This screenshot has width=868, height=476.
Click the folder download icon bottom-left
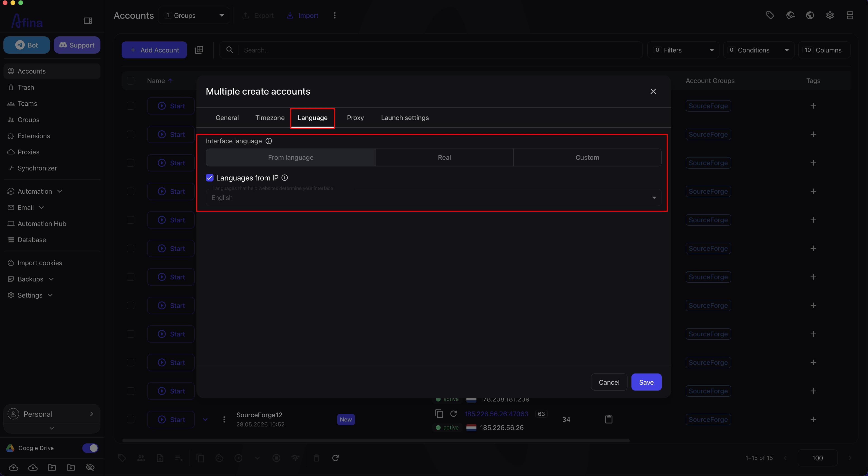pyautogui.click(x=71, y=467)
